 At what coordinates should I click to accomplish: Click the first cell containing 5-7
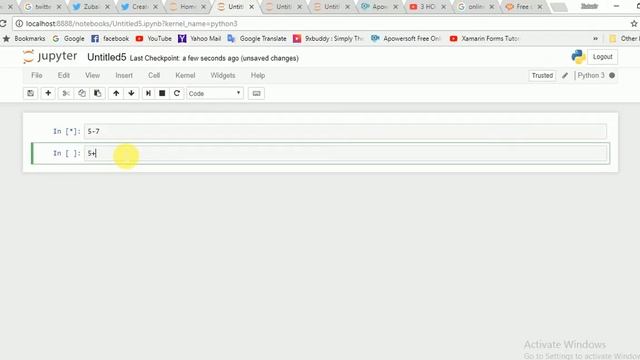[345, 131]
